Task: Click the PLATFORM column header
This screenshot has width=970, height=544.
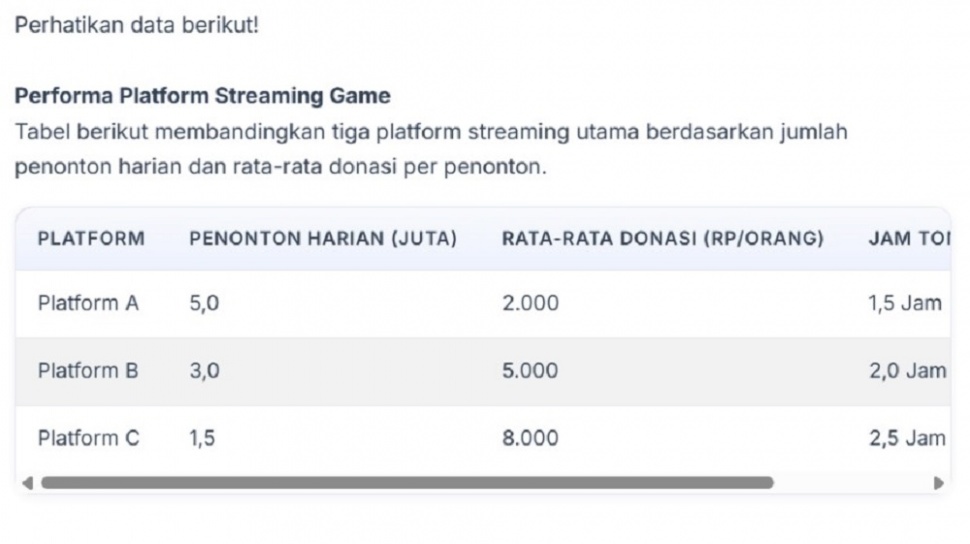Action: click(91, 239)
